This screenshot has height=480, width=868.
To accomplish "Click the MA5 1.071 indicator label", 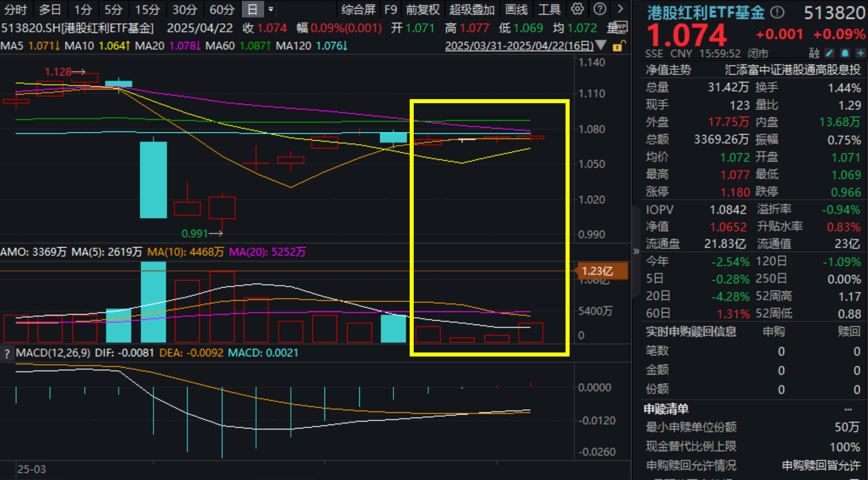I will tap(30, 45).
